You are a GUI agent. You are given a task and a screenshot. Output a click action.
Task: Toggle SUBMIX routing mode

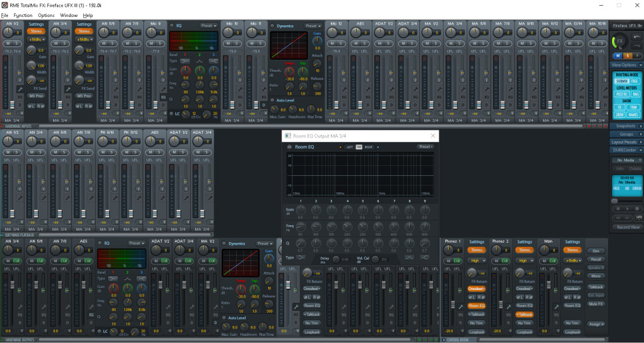pos(622,81)
